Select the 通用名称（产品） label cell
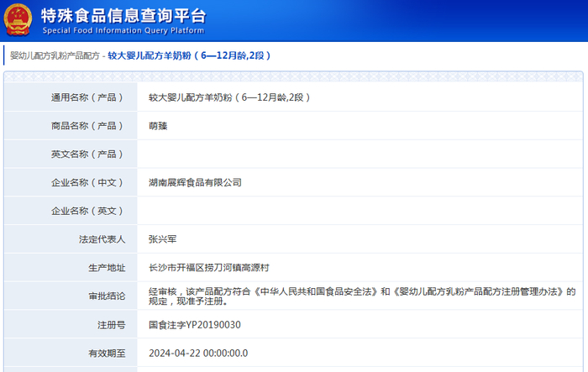 [71, 97]
